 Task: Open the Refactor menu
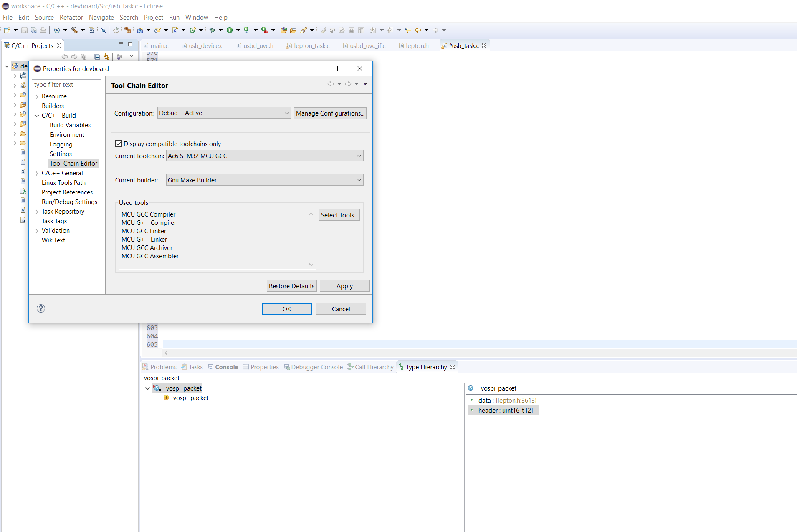tap(71, 17)
